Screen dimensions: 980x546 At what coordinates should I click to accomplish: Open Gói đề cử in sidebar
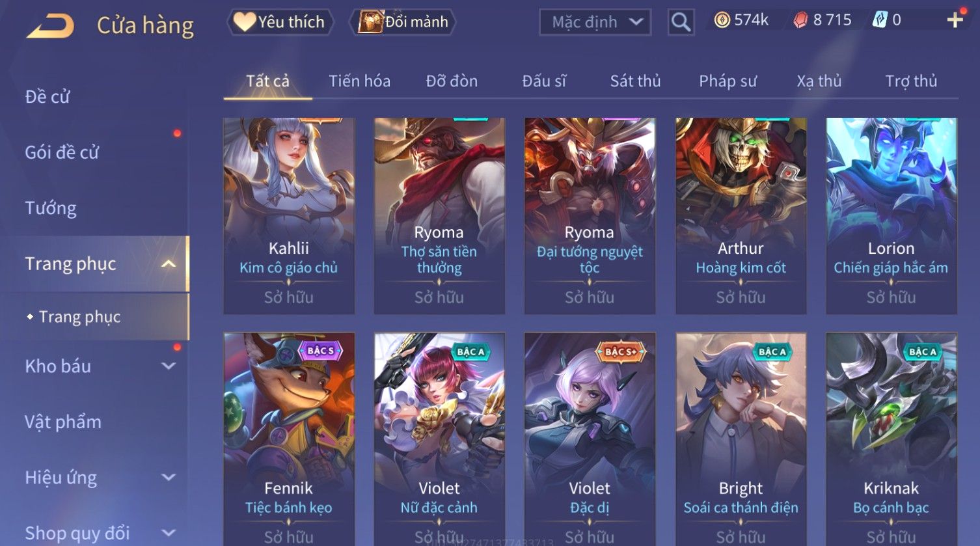[x=62, y=152]
